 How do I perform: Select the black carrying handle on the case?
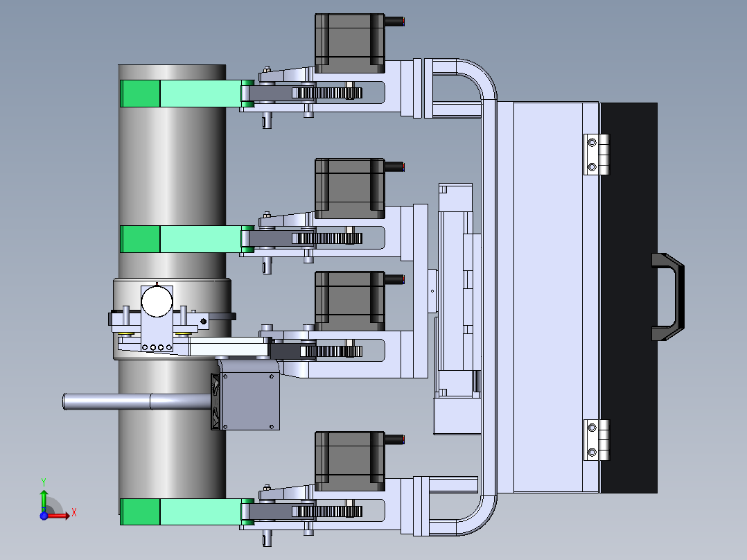click(668, 297)
